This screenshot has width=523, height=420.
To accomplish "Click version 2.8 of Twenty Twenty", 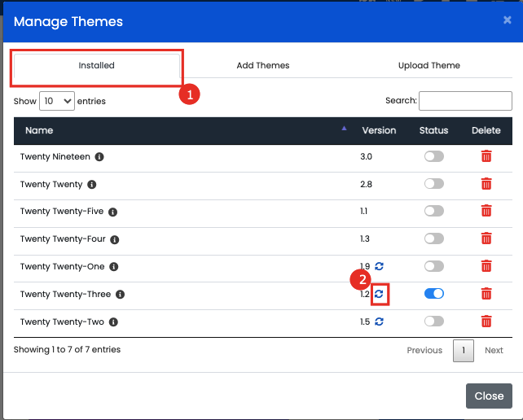I will click(x=366, y=184).
